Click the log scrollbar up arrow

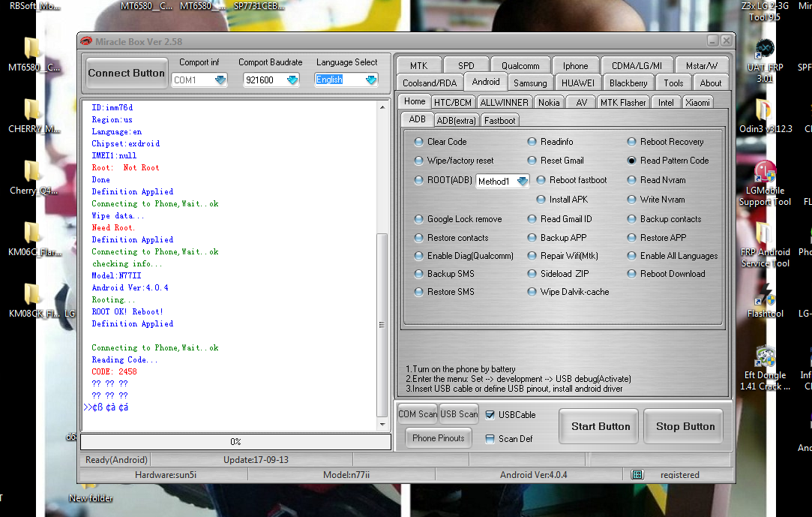coord(382,107)
